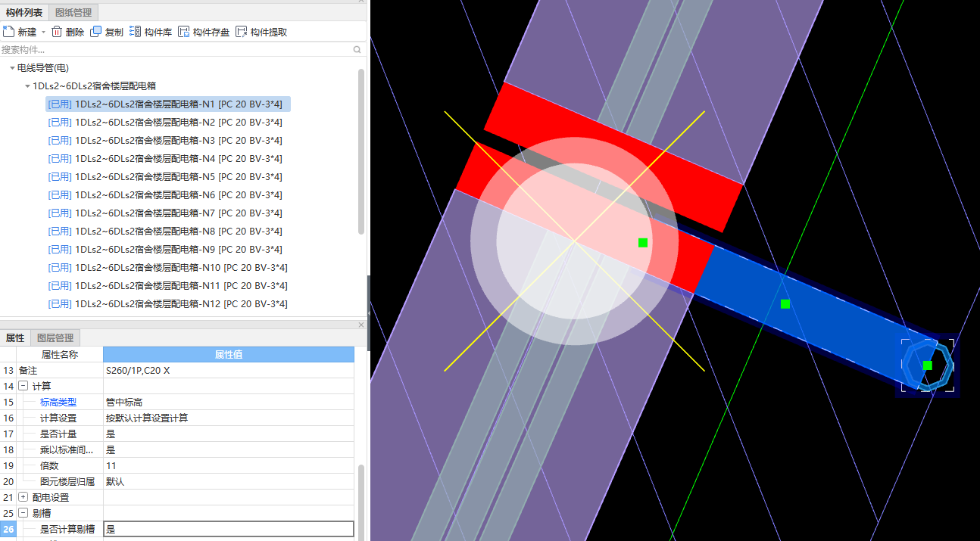The height and width of the screenshot is (541, 980).
Task: Click the 构件提取 extract component icon
Action: tap(242, 32)
